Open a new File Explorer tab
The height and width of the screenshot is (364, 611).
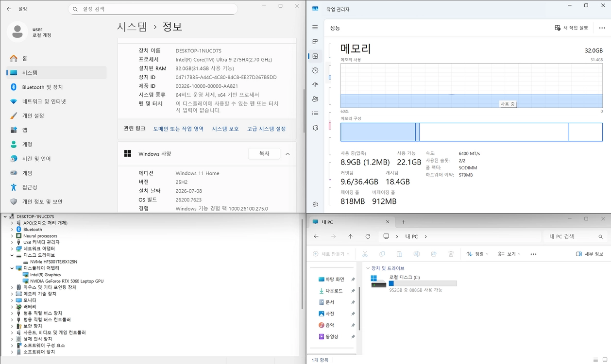point(403,222)
